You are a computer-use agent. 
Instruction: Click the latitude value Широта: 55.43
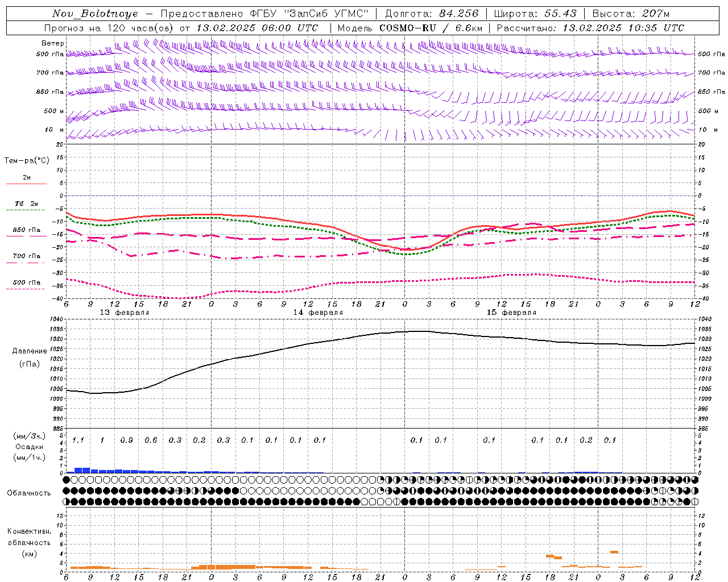tap(535, 14)
